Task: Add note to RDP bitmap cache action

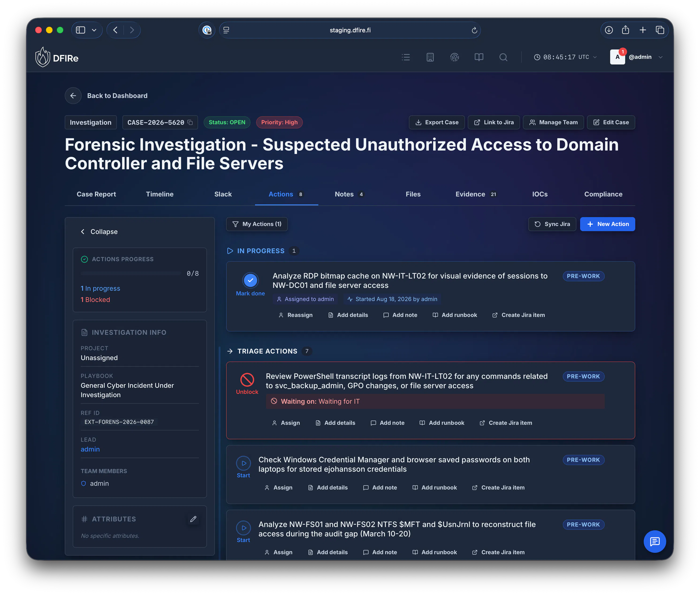Action: tap(400, 315)
